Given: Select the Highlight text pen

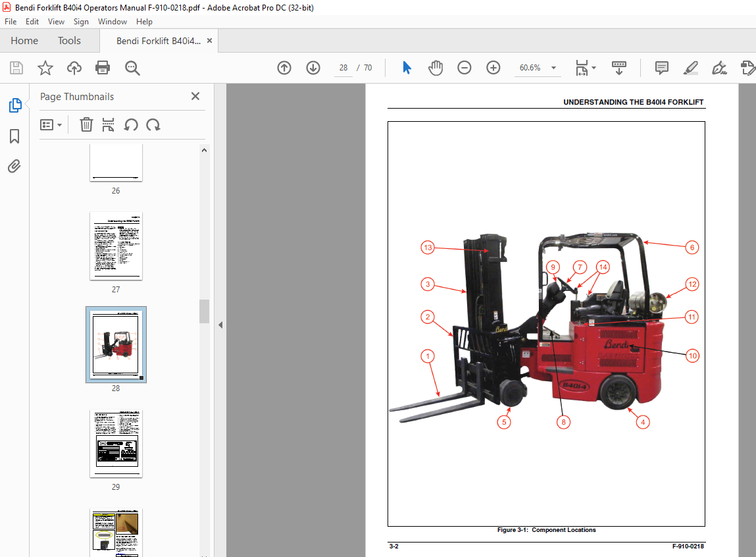Looking at the screenshot, I should pyautogui.click(x=691, y=68).
